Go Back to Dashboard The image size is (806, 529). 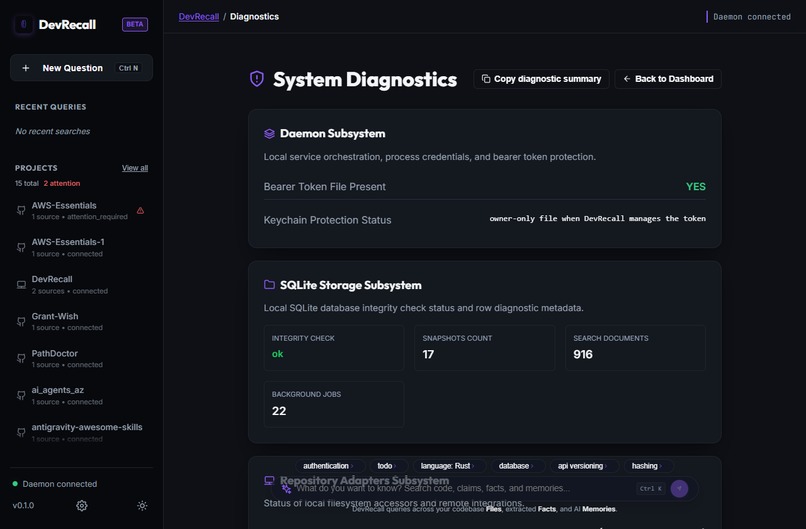(x=668, y=79)
